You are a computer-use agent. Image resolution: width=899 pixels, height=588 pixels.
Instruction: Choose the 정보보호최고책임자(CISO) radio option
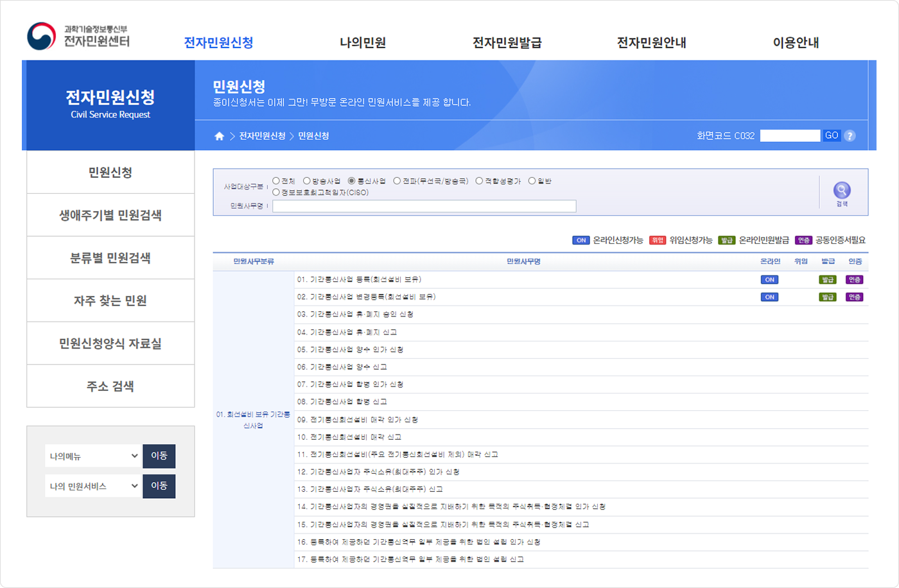pos(276,192)
